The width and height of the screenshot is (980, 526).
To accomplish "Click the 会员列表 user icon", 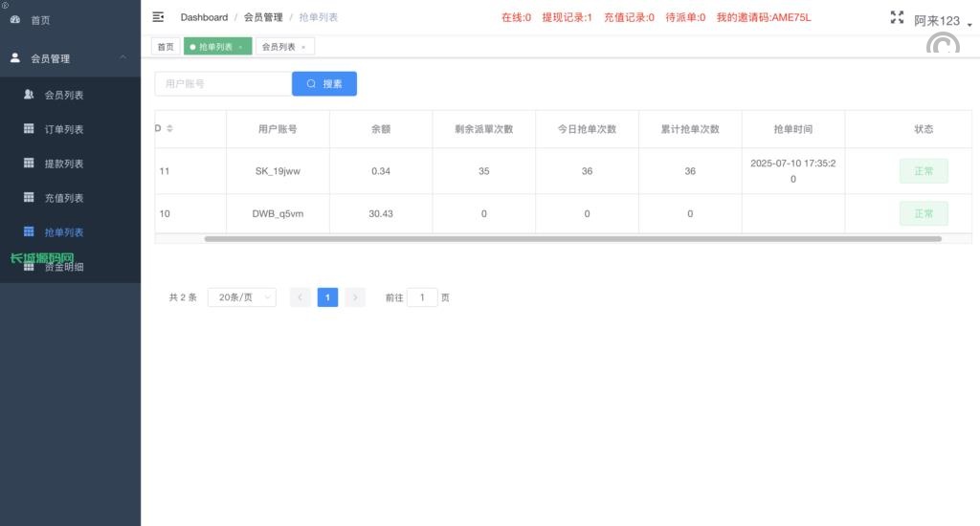I will coord(29,95).
